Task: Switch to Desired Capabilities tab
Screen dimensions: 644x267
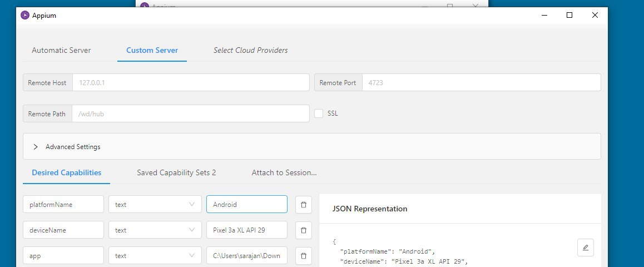Action: tap(67, 172)
